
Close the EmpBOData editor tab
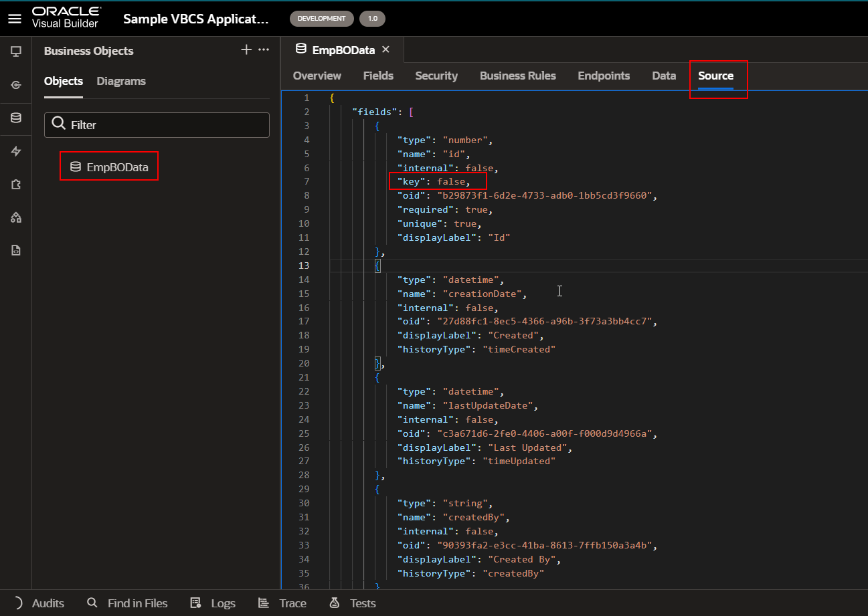coord(385,49)
